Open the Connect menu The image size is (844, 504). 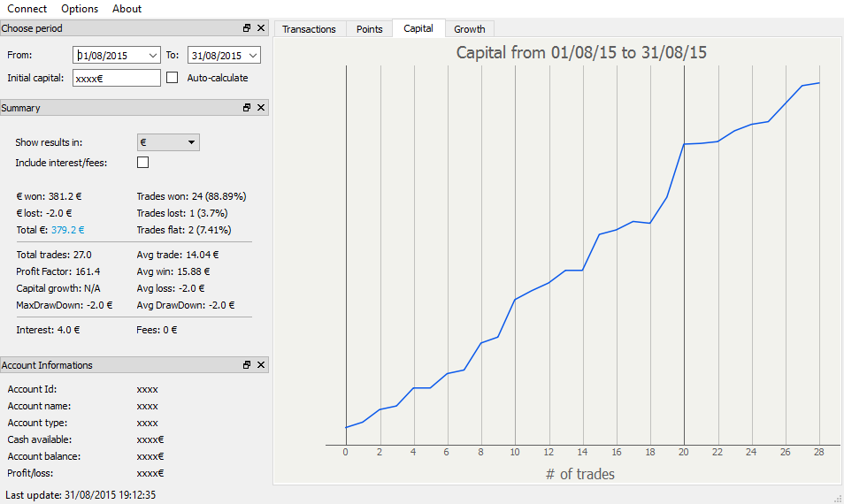coord(27,9)
